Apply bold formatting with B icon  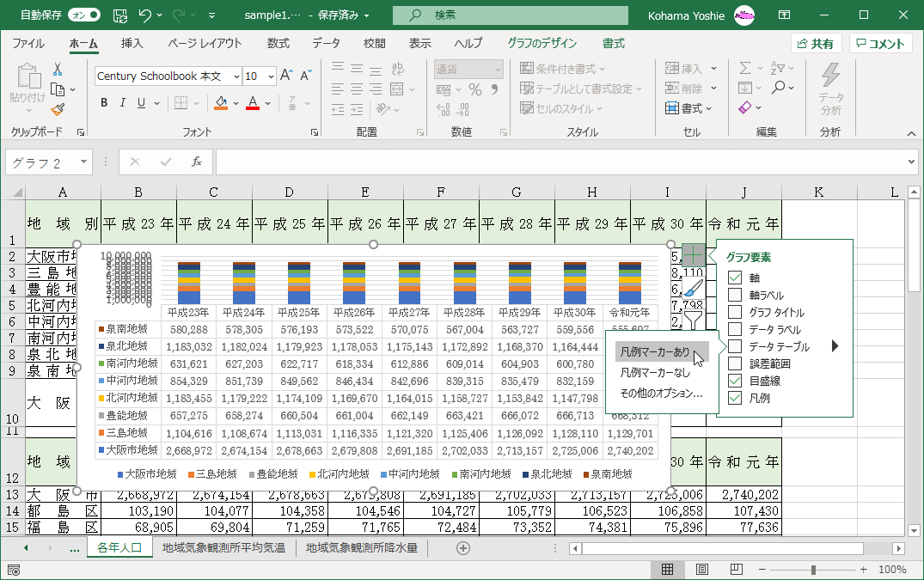(104, 103)
